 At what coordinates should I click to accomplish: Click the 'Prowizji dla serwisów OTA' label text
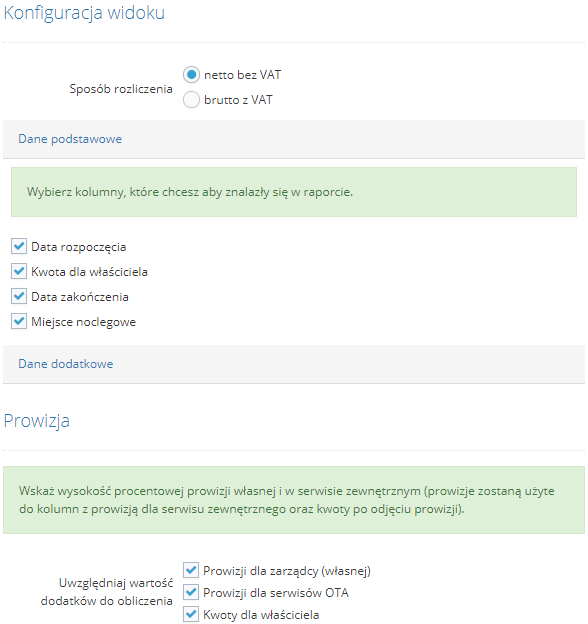pos(276,593)
